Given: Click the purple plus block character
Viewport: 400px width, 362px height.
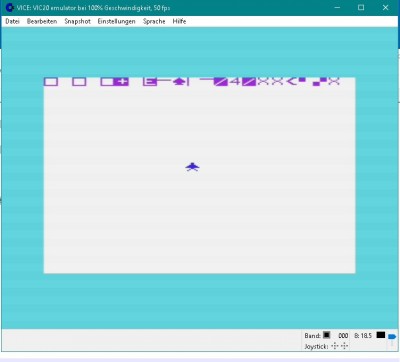Looking at the screenshot, I should (x=121, y=81).
